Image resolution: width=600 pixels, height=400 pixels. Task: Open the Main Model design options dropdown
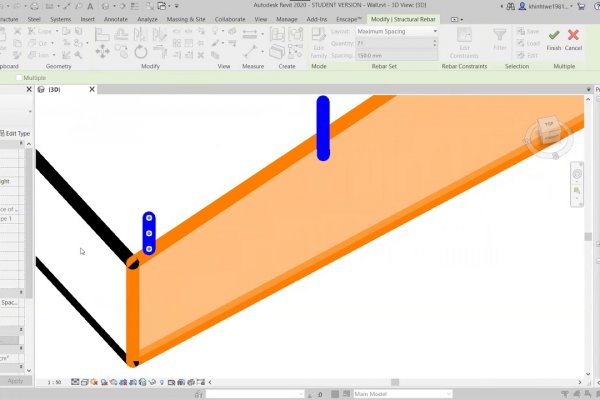[x=402, y=394]
